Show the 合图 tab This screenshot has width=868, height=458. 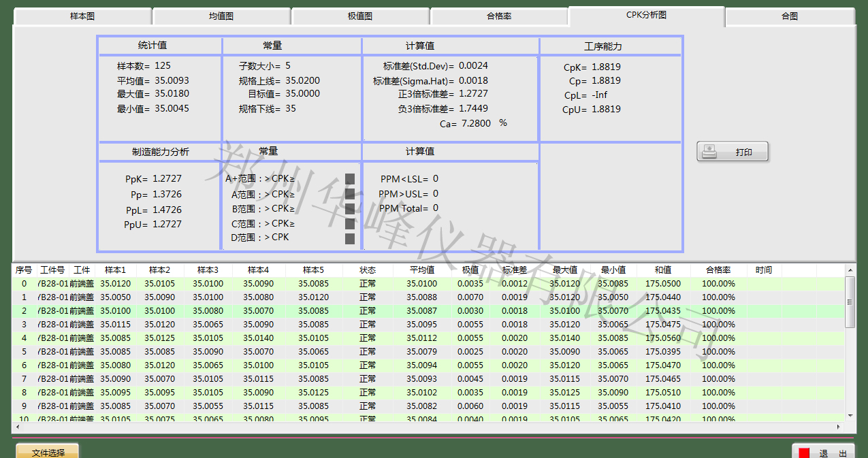tap(790, 16)
